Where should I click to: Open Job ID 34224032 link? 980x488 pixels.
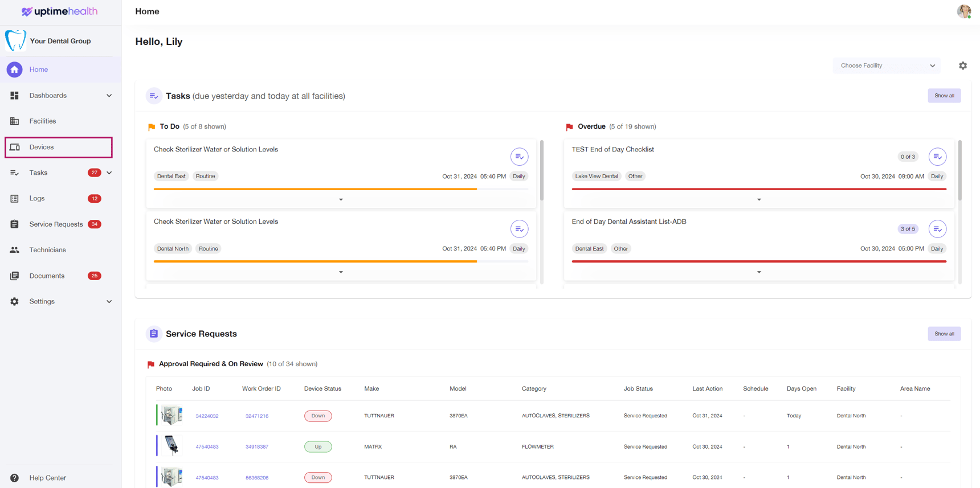(207, 416)
